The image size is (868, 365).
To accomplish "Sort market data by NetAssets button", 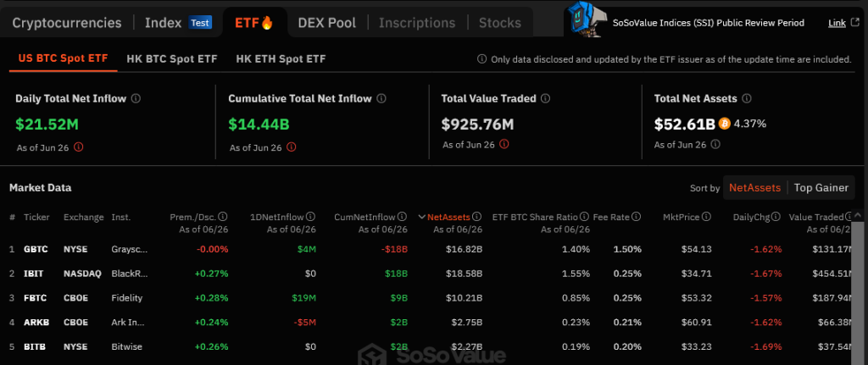I will (754, 187).
